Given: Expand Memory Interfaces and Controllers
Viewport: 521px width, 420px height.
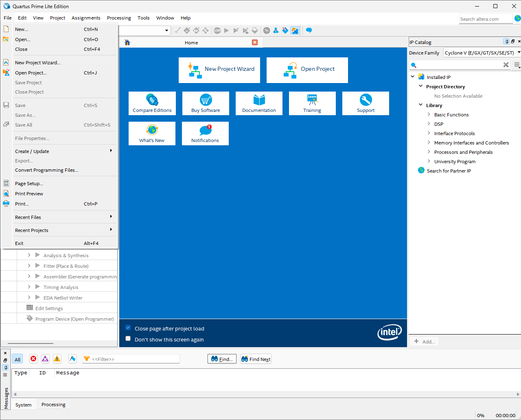Looking at the screenshot, I should click(429, 142).
